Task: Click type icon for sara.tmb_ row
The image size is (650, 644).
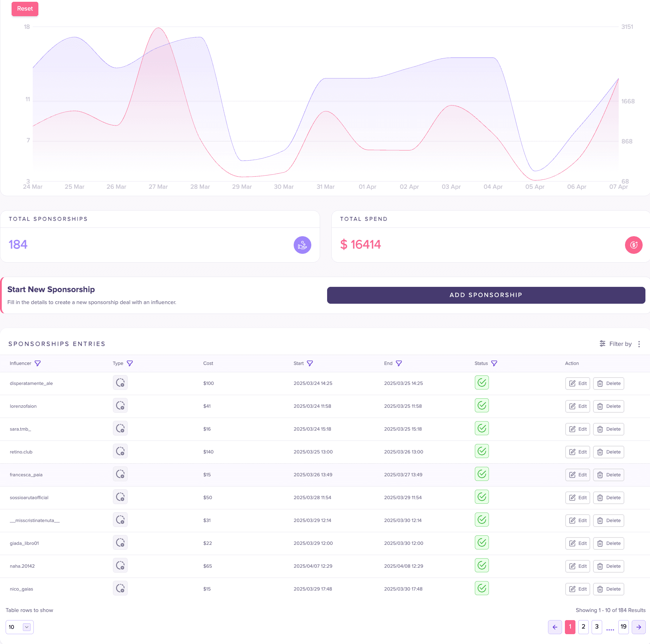Action: click(120, 428)
